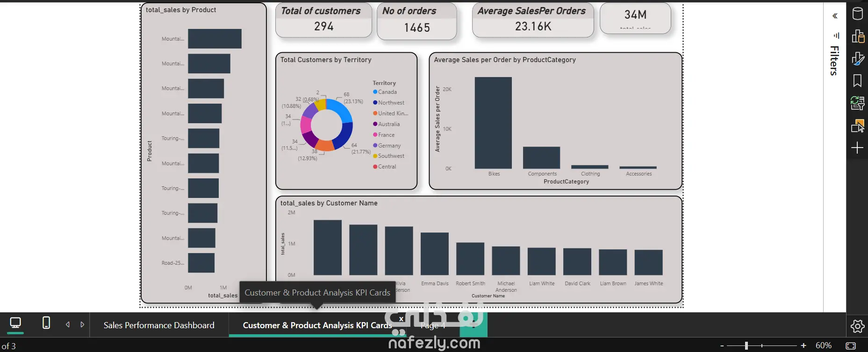Filter by Germany legend entry
This screenshot has height=352, width=868.
click(387, 146)
